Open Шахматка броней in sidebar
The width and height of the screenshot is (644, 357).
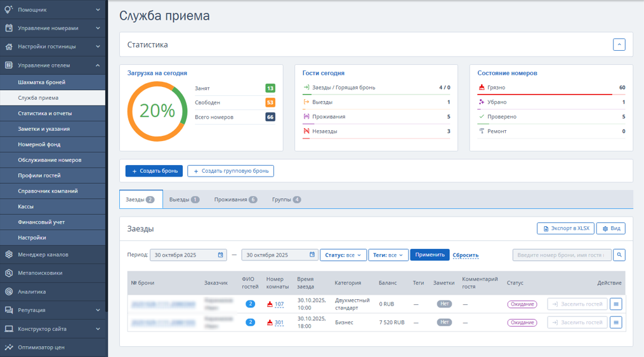pos(42,83)
